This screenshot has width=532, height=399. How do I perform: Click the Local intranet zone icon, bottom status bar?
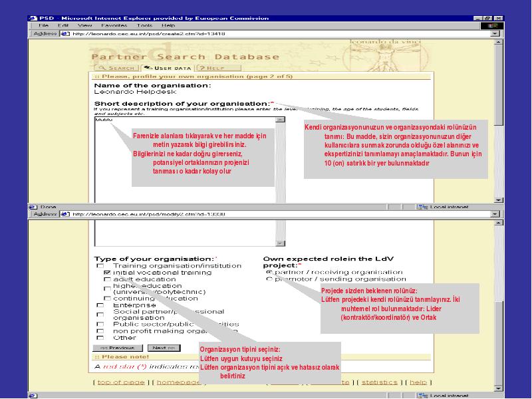[x=422, y=396]
